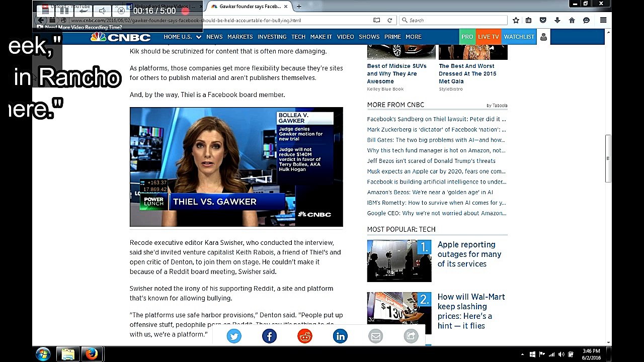Image resolution: width=644 pixels, height=362 pixels.
Task: Mute the recorder's audio speaker button
Action: click(x=102, y=11)
